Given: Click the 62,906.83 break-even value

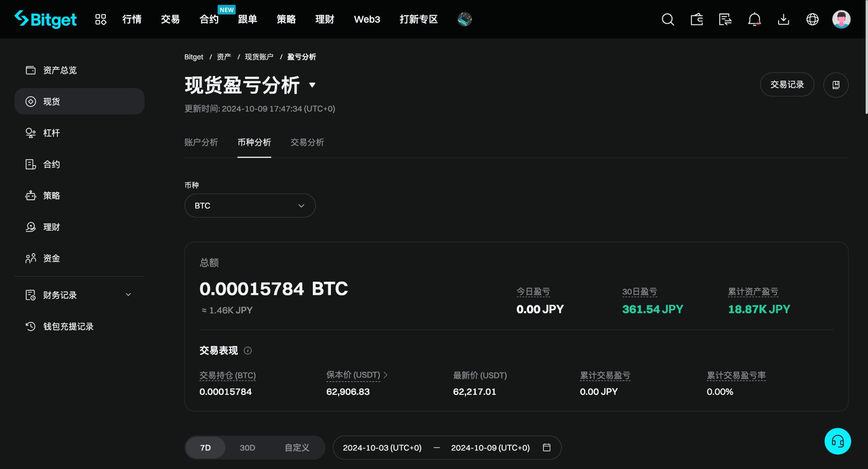Looking at the screenshot, I should tap(348, 392).
